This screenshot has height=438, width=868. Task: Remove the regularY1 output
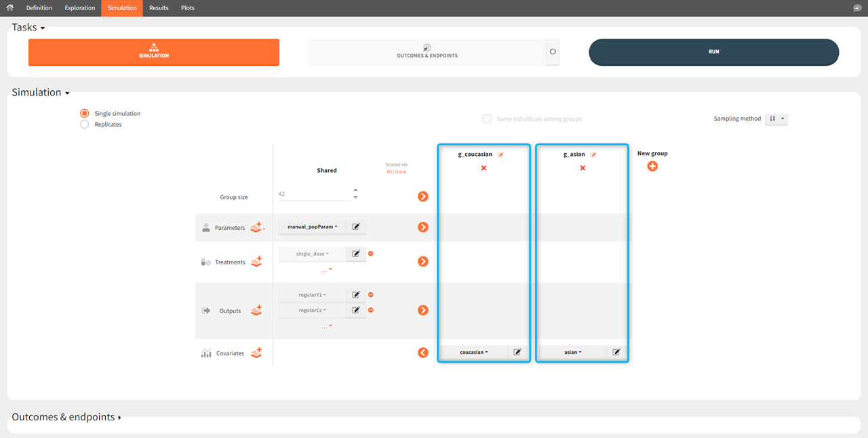371,295
